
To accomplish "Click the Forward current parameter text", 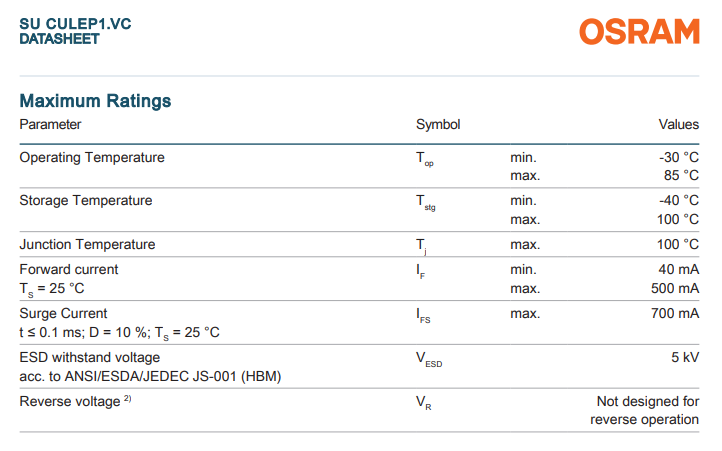I will pyautogui.click(x=69, y=269).
